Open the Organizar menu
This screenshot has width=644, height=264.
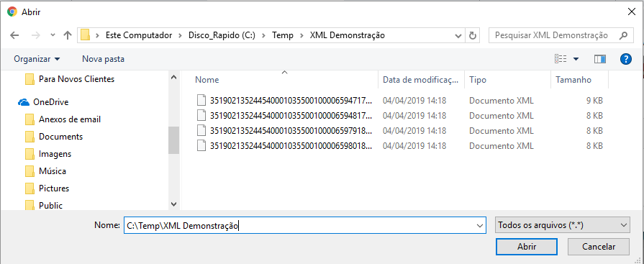pos(37,59)
